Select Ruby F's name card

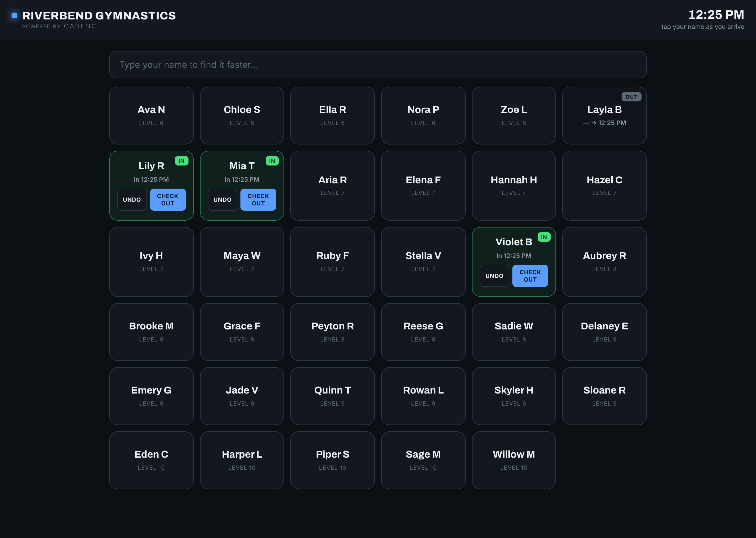coord(332,262)
